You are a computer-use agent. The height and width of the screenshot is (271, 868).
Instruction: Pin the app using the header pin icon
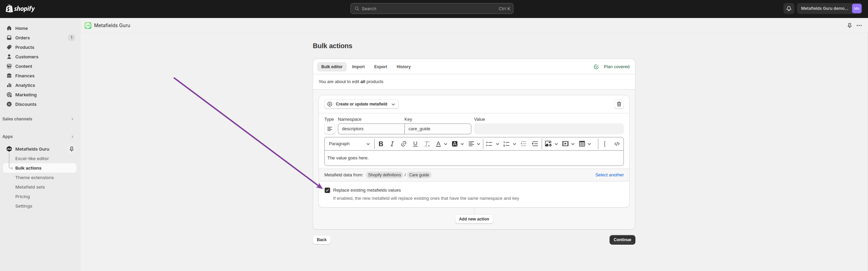click(x=850, y=25)
